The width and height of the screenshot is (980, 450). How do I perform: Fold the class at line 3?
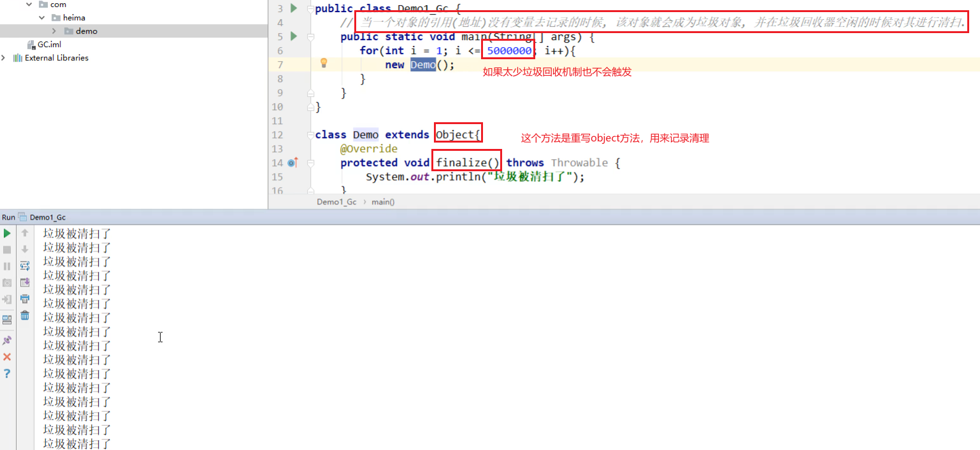pos(310,9)
